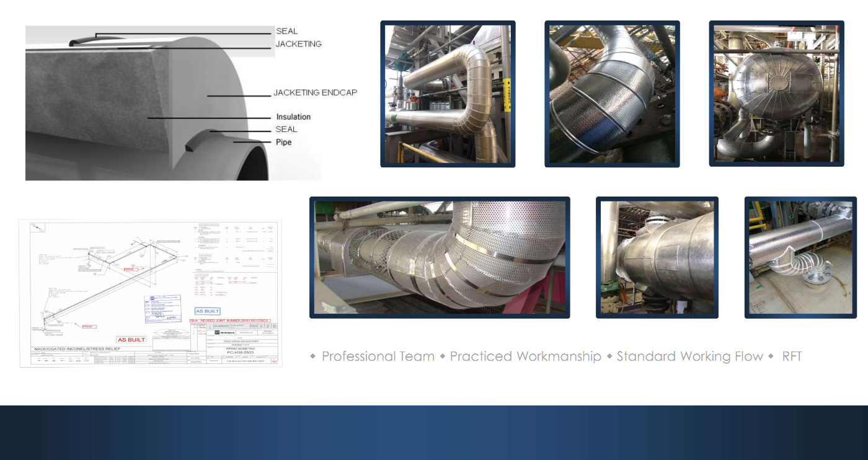
Task: Click the Pipe label in the diagram
Action: (x=283, y=142)
